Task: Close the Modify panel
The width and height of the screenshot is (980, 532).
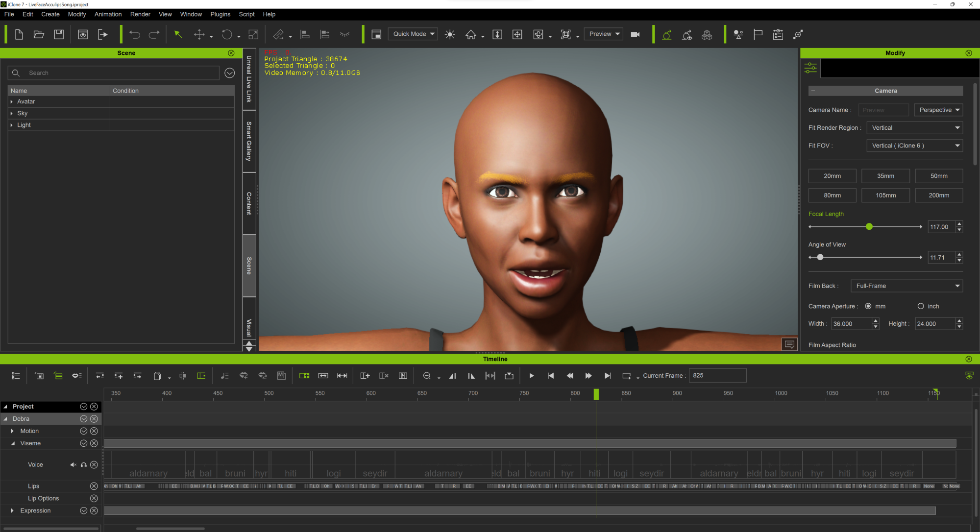Action: (x=969, y=53)
